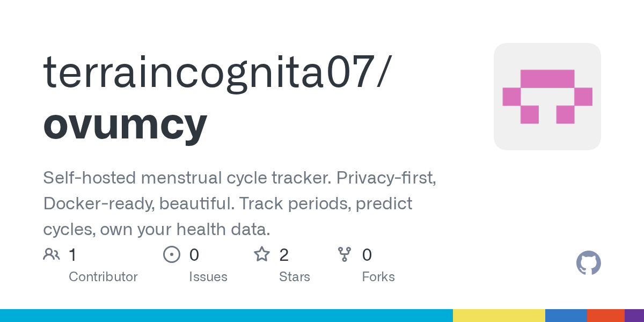The image size is (644, 322).
Task: Click the stars count number 2
Action: point(284,255)
